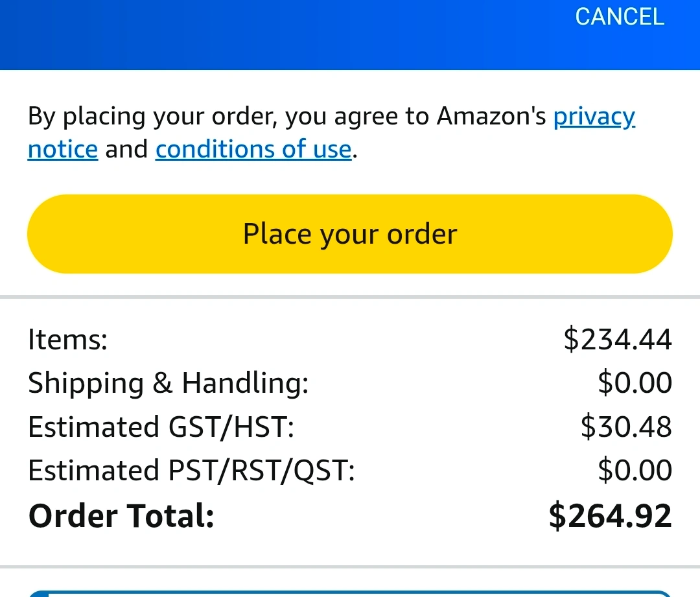700x597 pixels.
Task: Select the Shipping & Handling $0.00 amount
Action: pyautogui.click(x=635, y=383)
